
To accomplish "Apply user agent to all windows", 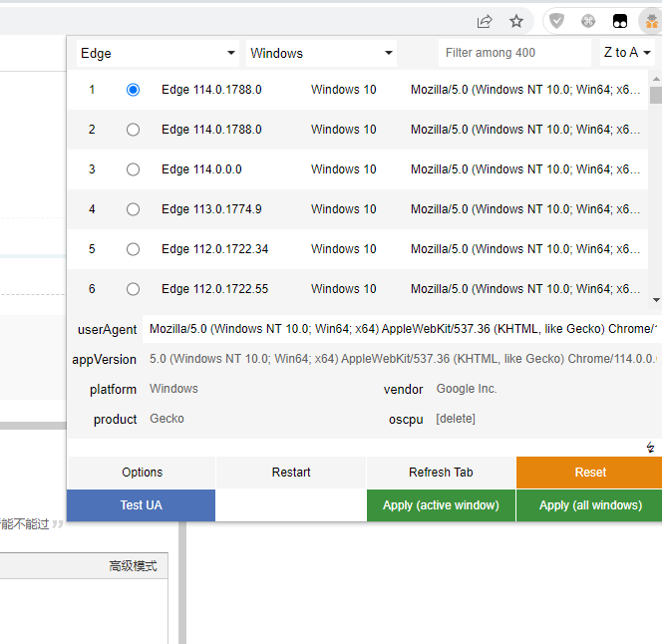I will coord(590,505).
